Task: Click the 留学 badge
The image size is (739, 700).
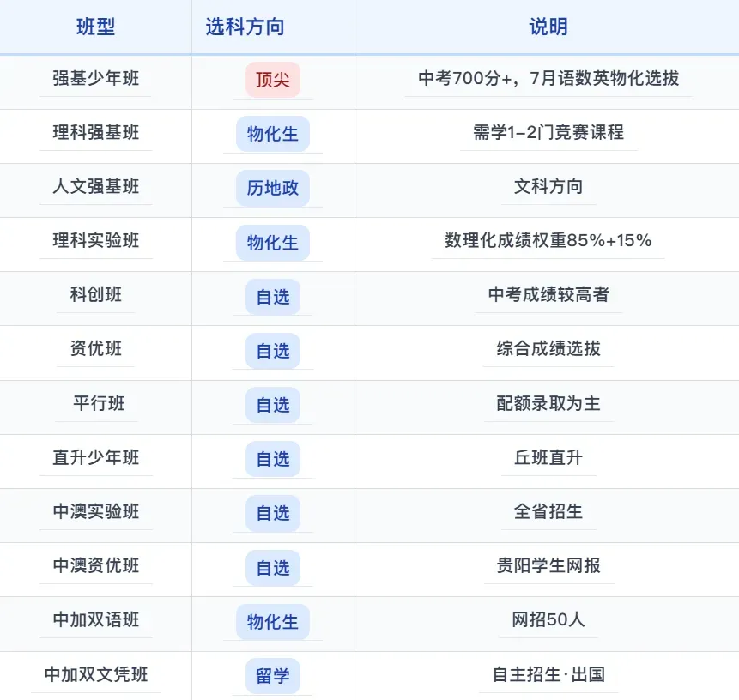Action: (273, 676)
